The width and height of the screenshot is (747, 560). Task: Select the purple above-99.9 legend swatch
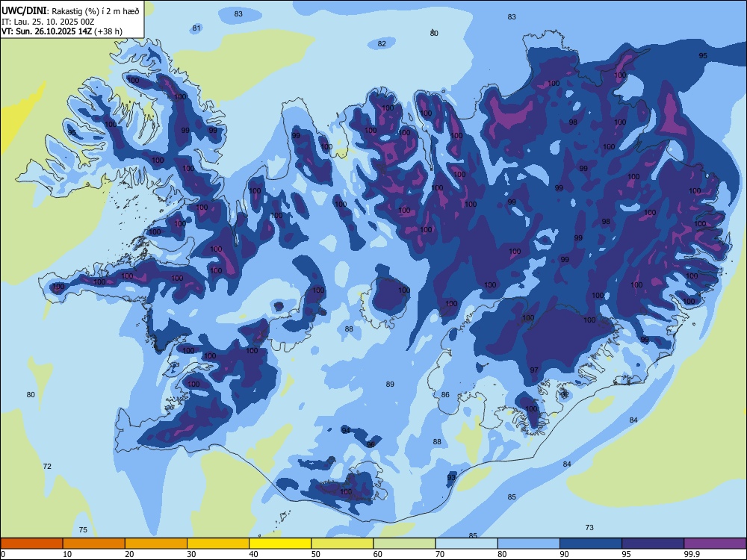(715, 544)
